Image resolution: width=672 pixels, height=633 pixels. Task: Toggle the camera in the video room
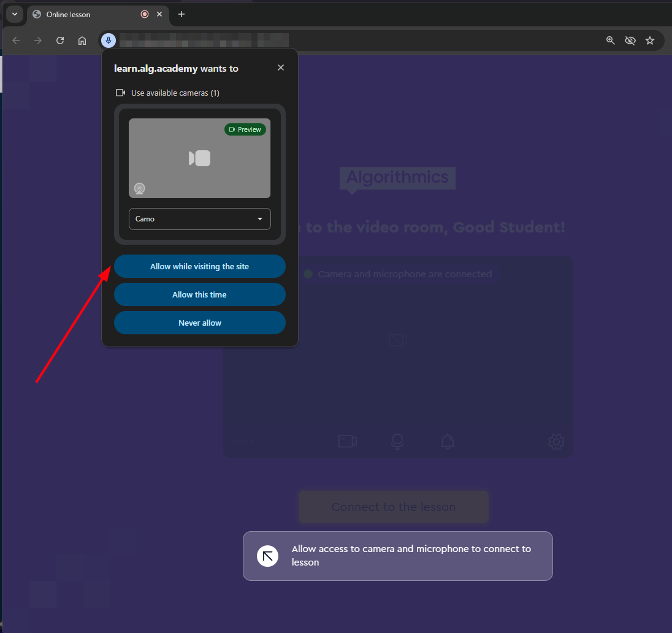[x=348, y=442]
